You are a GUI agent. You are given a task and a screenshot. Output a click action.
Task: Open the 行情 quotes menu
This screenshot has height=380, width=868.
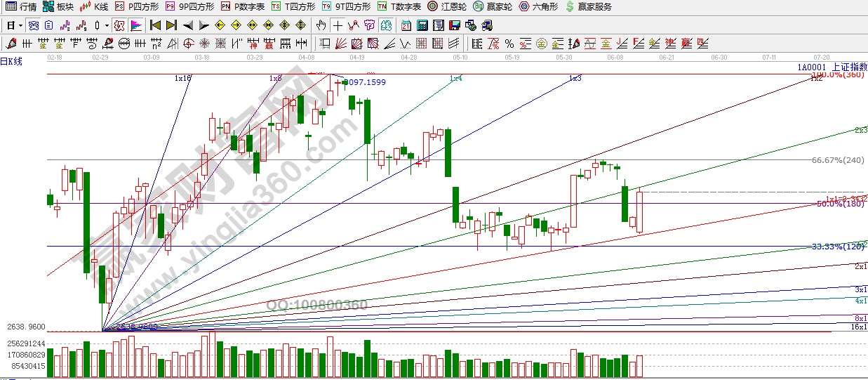pos(21,6)
